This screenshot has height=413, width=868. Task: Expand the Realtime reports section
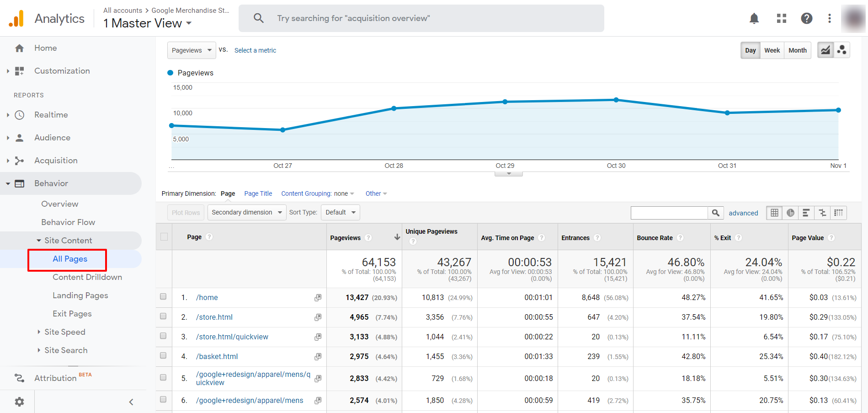click(x=8, y=115)
